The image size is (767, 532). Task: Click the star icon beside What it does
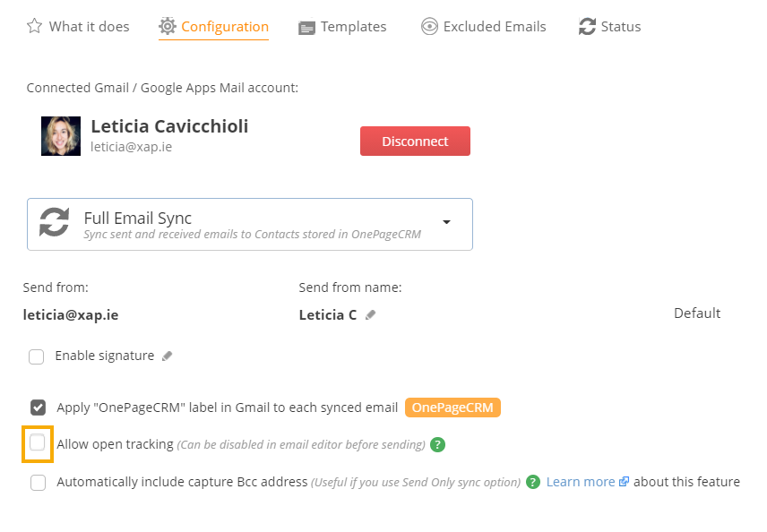[x=34, y=26]
